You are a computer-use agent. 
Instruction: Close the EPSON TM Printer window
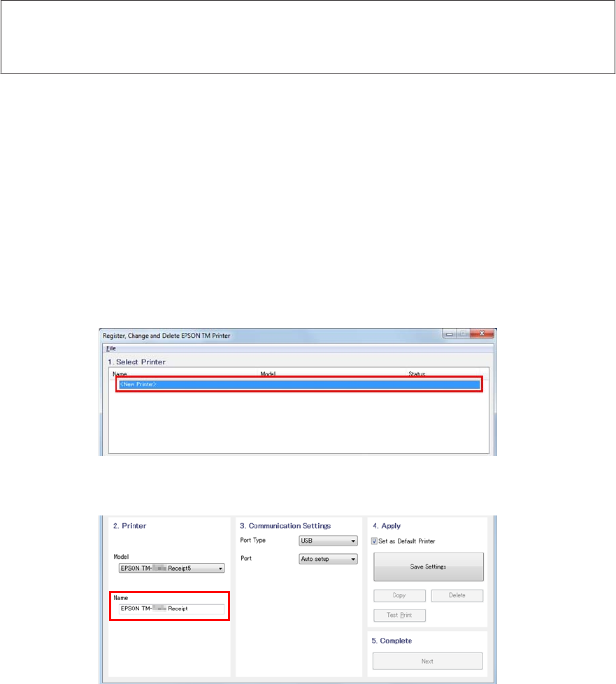pyautogui.click(x=482, y=334)
